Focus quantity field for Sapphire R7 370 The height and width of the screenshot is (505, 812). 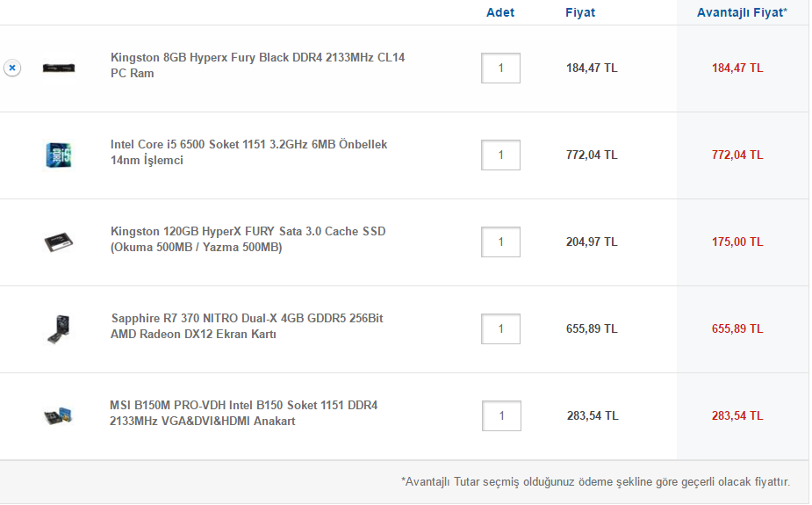pyautogui.click(x=500, y=328)
